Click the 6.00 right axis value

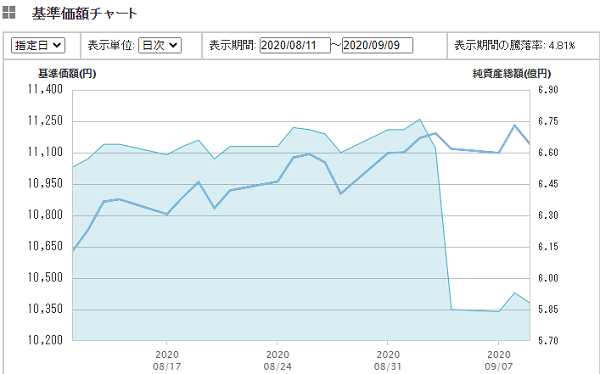click(548, 278)
